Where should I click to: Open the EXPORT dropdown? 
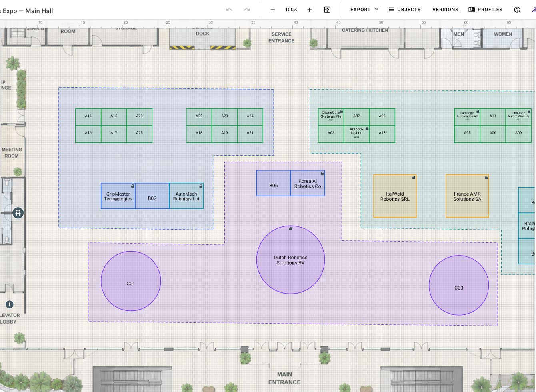(364, 10)
